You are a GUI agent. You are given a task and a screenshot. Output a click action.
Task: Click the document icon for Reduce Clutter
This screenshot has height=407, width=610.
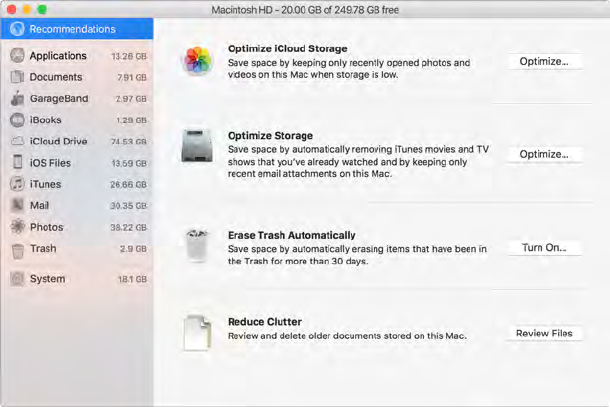(198, 333)
